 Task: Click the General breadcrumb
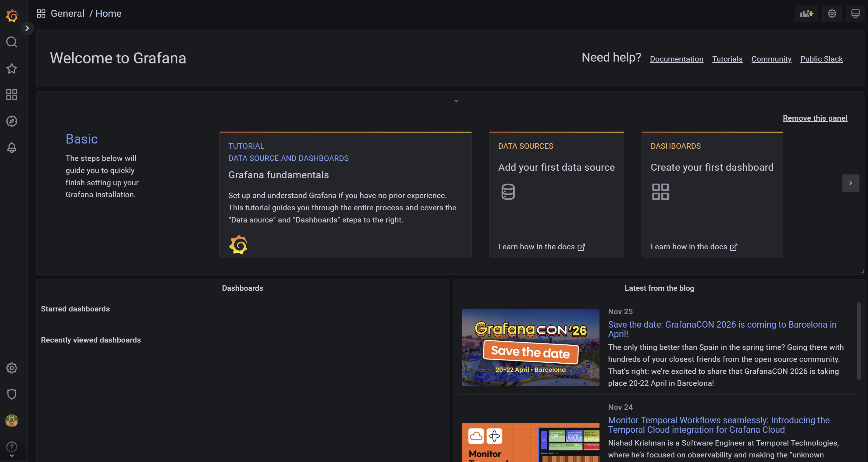point(67,13)
